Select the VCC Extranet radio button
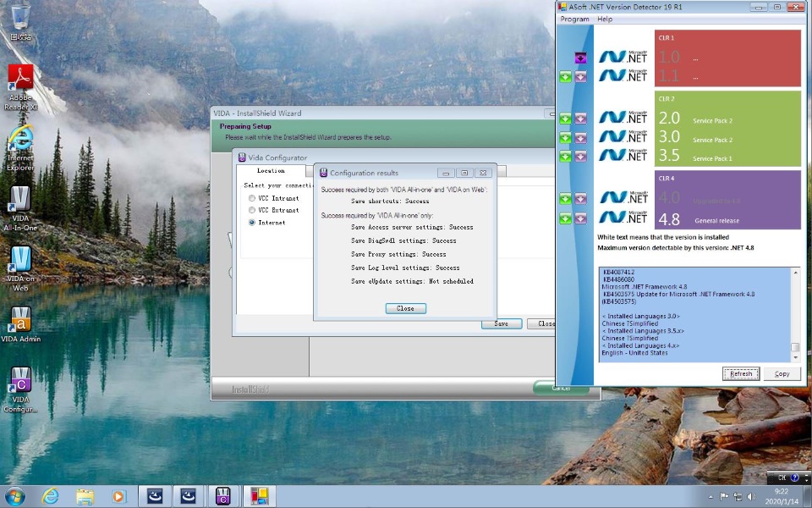 pyautogui.click(x=252, y=210)
